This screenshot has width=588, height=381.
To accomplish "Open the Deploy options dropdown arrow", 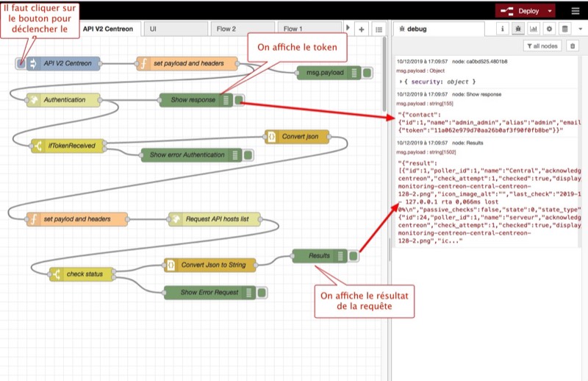I will pyautogui.click(x=551, y=11).
